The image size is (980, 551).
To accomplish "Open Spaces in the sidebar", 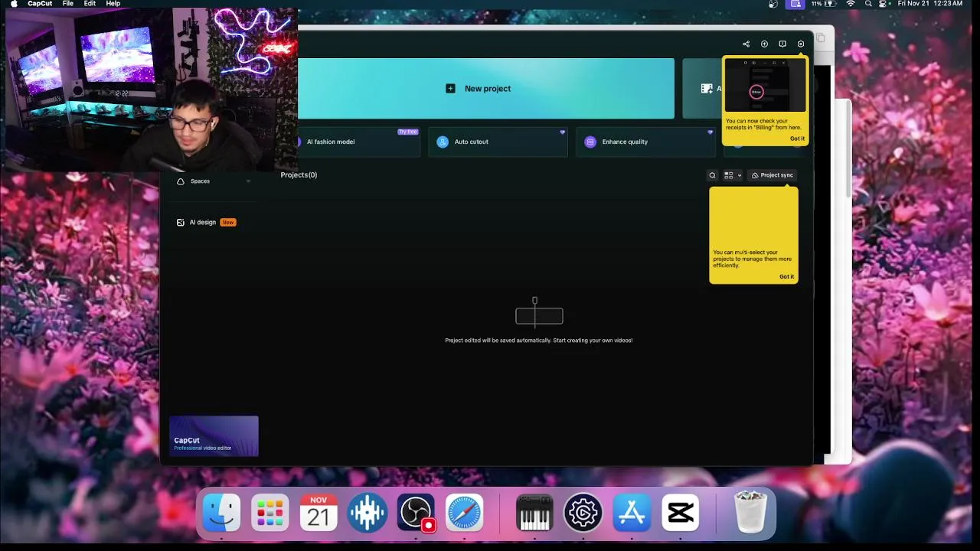I will point(200,181).
